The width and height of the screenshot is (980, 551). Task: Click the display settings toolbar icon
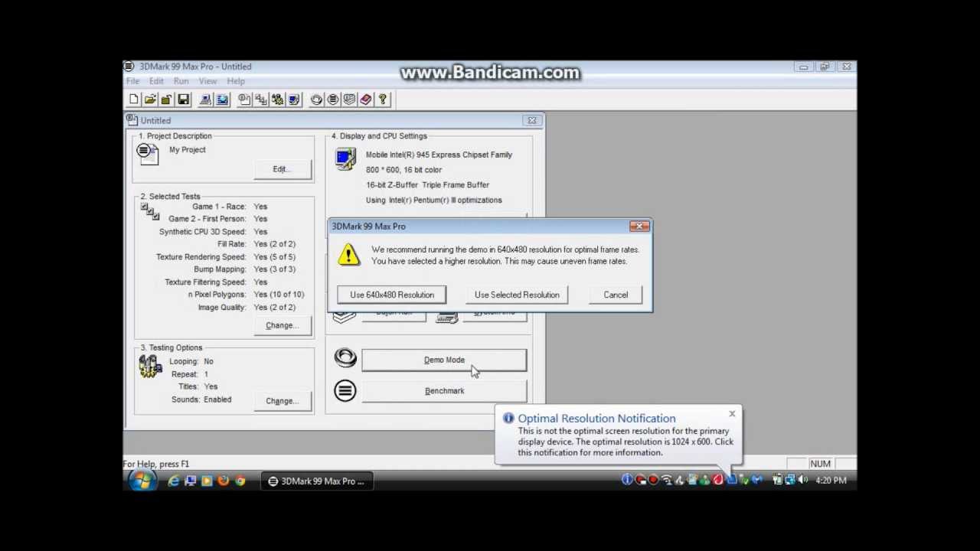coord(295,99)
